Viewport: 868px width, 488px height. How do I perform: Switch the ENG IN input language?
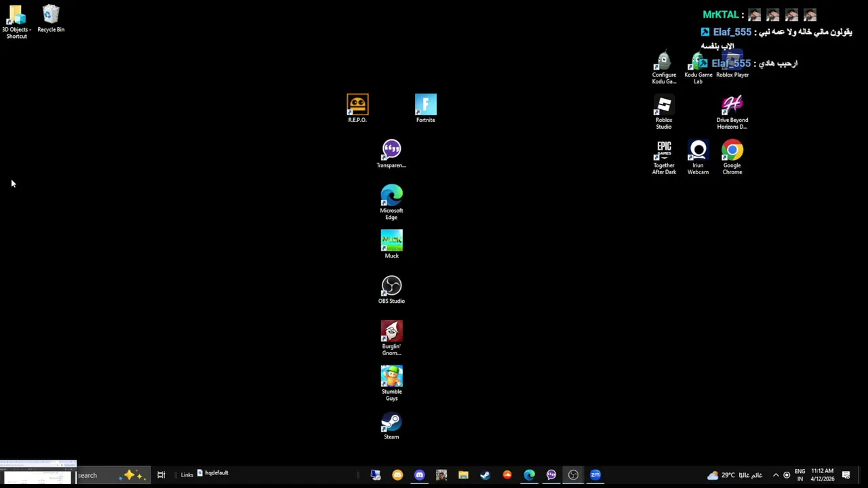(x=800, y=475)
